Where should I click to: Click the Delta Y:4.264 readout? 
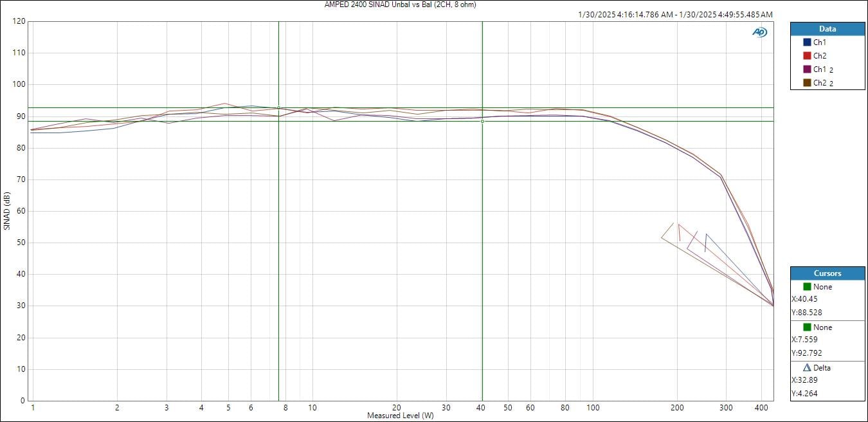pos(804,394)
